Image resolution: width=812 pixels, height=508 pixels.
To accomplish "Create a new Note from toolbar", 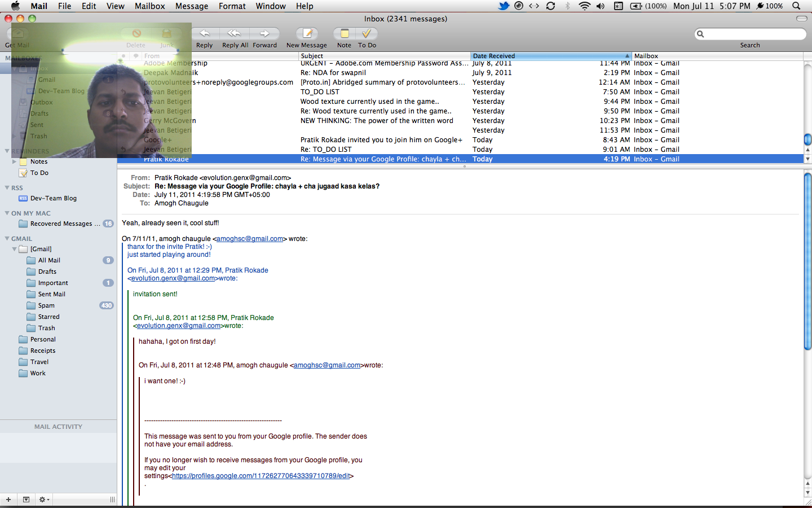I will click(x=344, y=34).
